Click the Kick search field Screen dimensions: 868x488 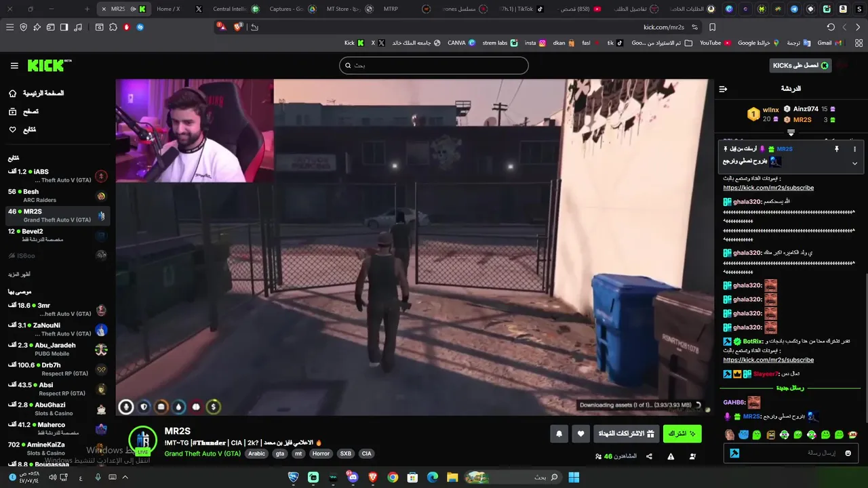tap(434, 65)
